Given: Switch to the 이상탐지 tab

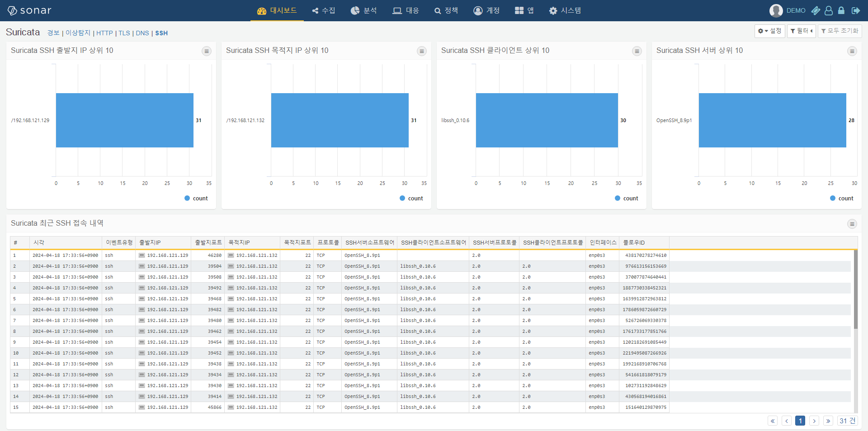Looking at the screenshot, I should 78,33.
